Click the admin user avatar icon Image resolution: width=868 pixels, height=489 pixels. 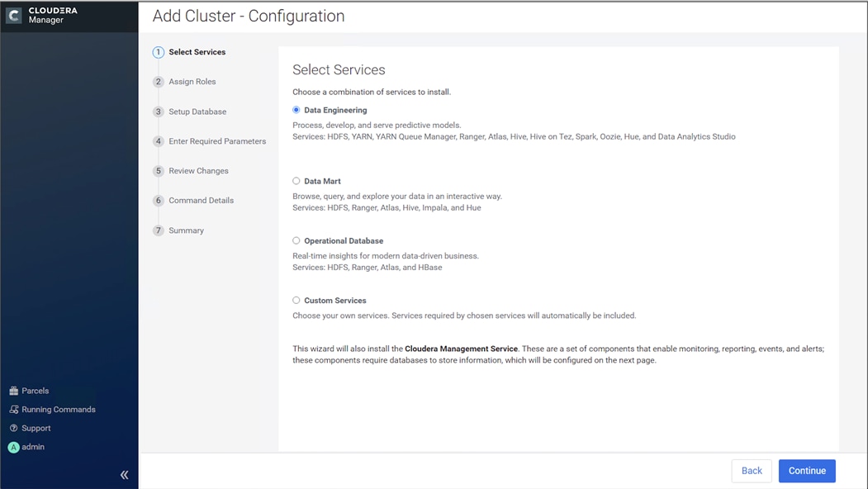(x=14, y=447)
